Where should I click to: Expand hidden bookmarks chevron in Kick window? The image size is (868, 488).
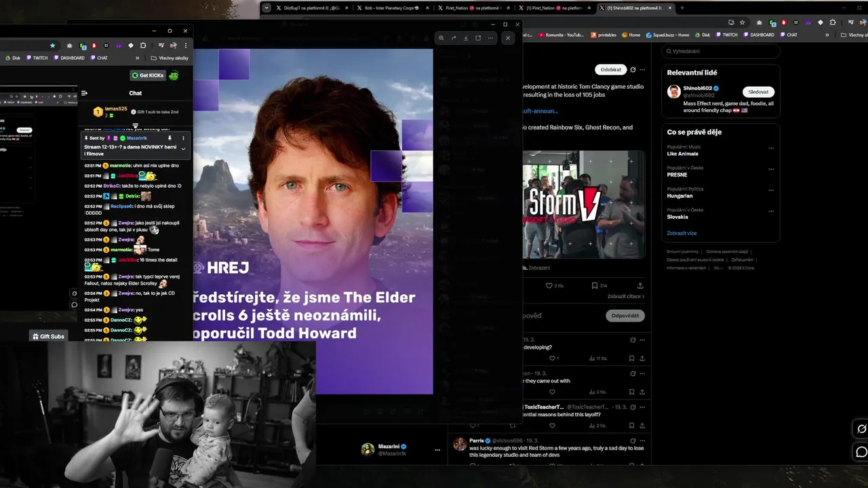click(x=138, y=58)
